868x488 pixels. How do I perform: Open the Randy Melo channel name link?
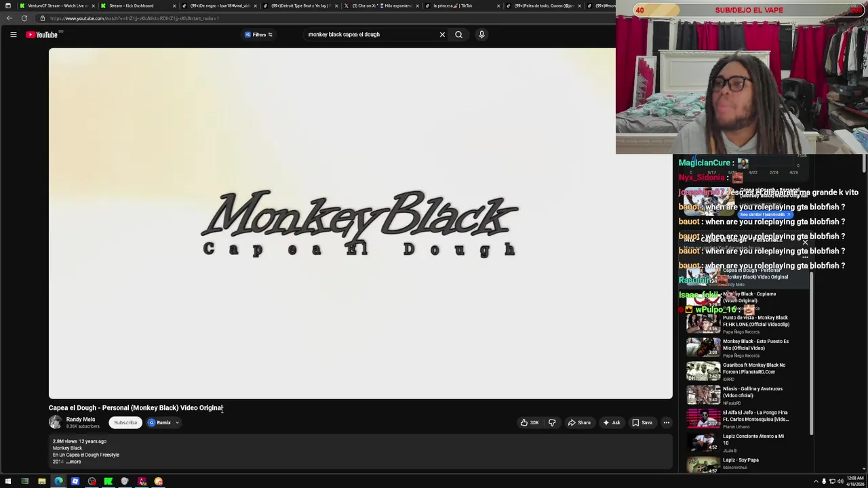(x=81, y=420)
